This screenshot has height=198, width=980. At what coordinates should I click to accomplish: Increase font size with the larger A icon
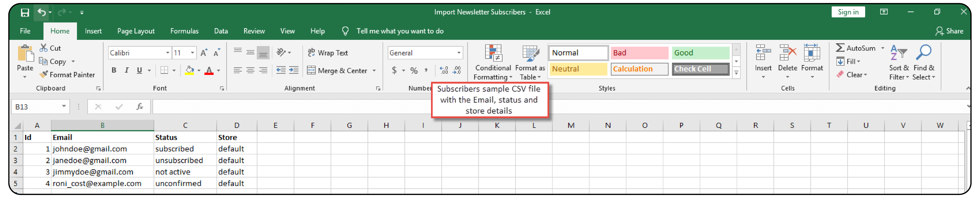pyautogui.click(x=204, y=53)
